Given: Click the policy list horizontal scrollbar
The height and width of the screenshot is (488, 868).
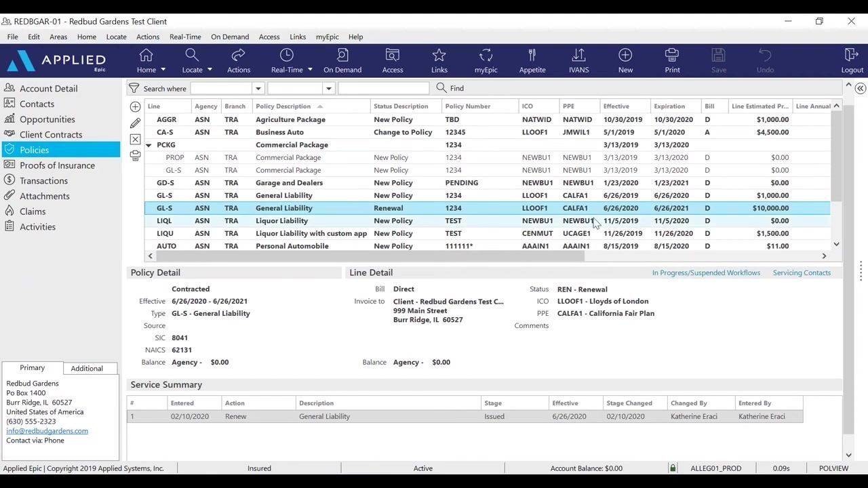Looking at the screenshot, I should [370, 256].
